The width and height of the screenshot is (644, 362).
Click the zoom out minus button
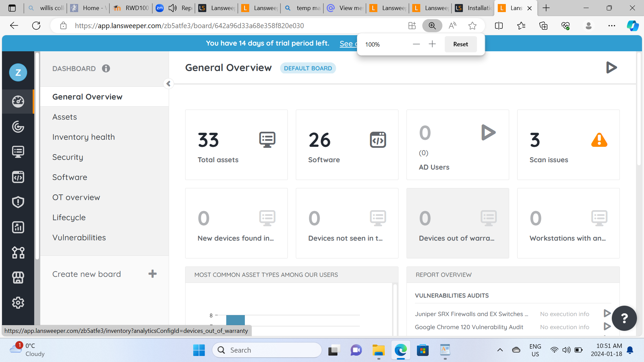(416, 44)
